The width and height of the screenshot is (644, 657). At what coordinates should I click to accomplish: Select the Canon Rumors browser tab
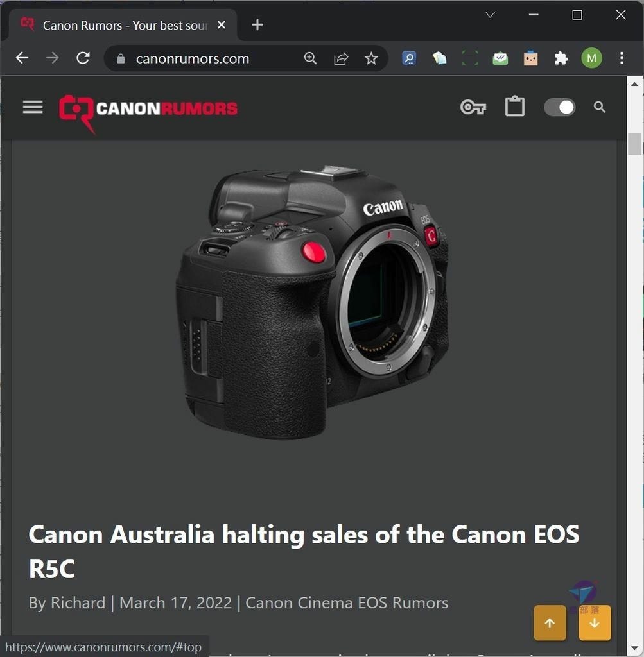121,25
